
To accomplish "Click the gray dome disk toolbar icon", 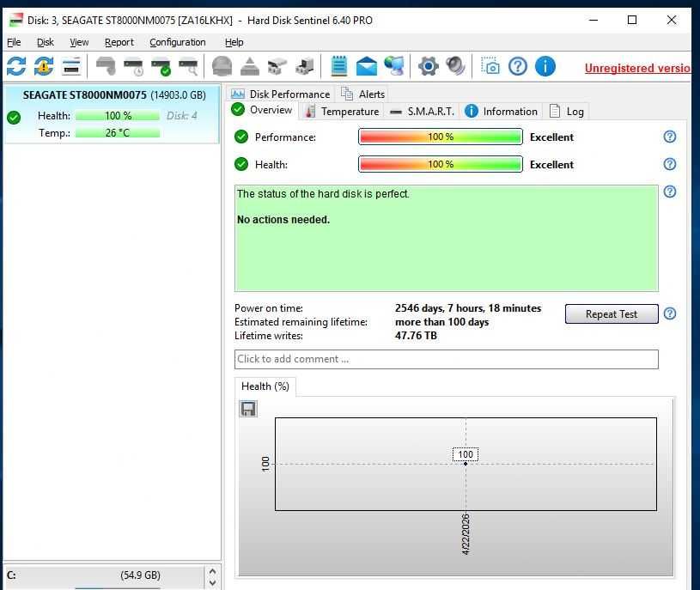I will 222,66.
